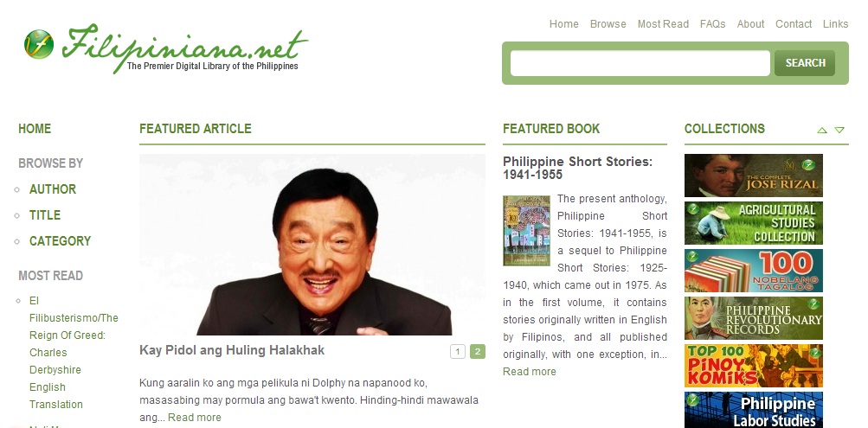
Task: Click the Filipiniana.net green globe logo
Action: click(x=39, y=44)
